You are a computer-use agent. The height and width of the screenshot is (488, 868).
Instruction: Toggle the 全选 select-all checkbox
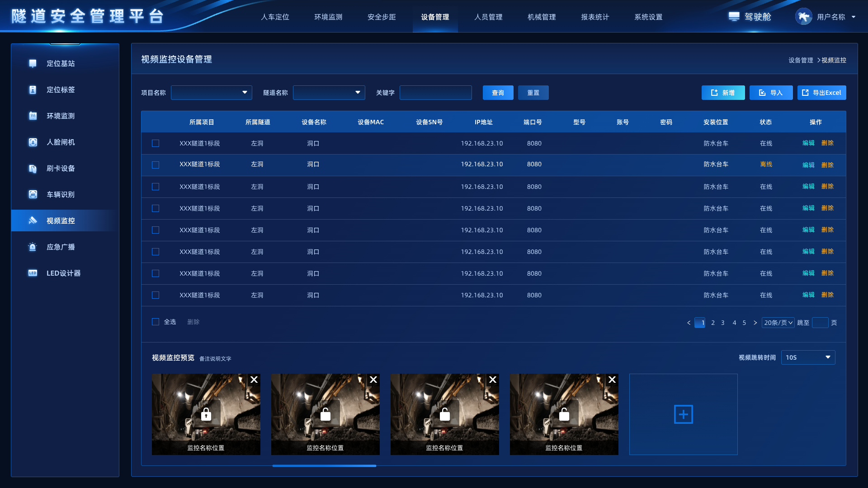pos(156,322)
